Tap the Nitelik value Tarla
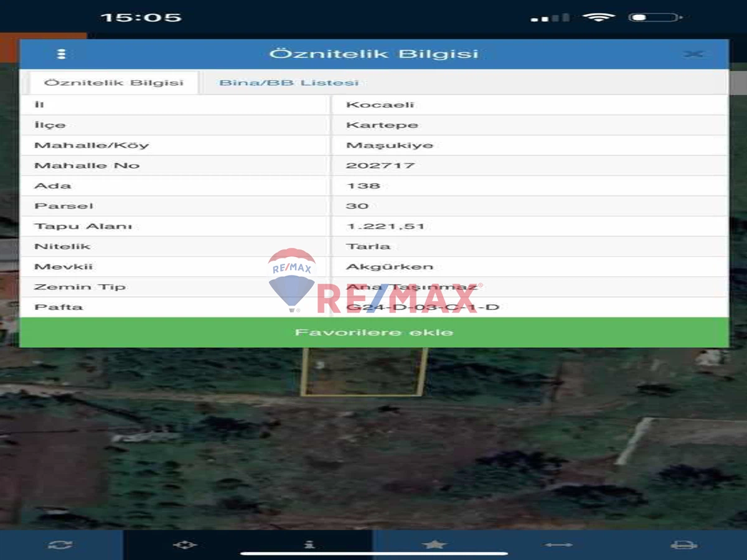747x560 pixels. pos(369,246)
